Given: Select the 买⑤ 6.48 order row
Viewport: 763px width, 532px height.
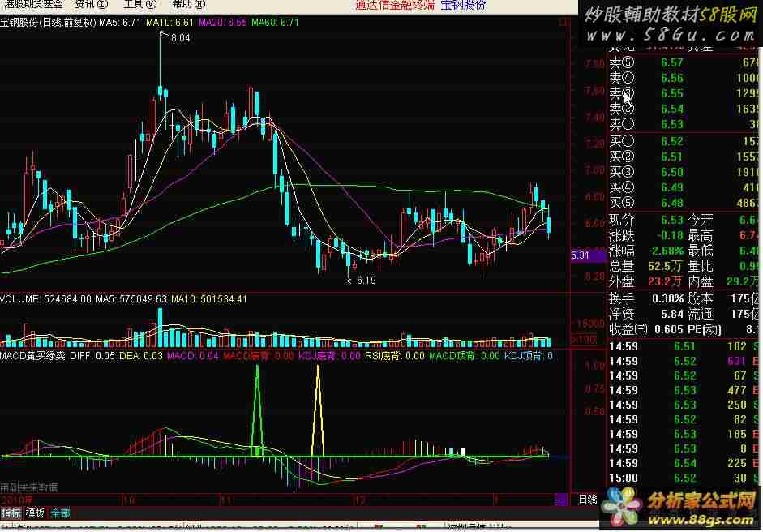Looking at the screenshot, I should pos(684,203).
